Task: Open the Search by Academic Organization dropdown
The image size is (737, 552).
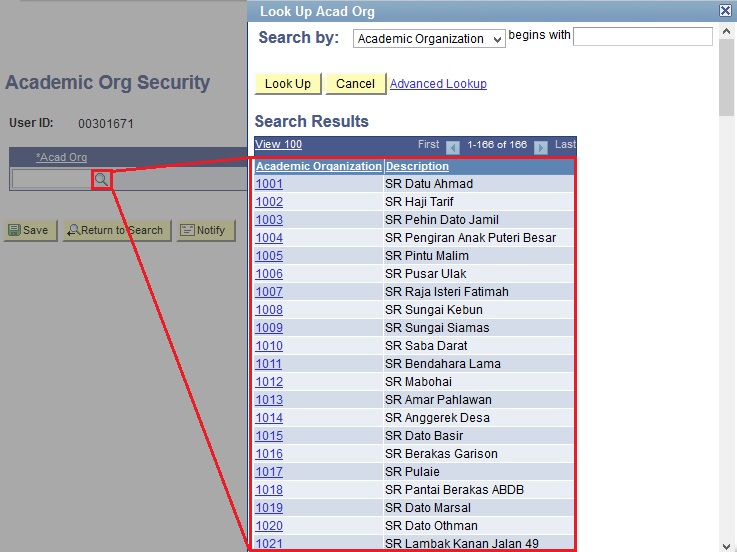Action: (x=429, y=39)
